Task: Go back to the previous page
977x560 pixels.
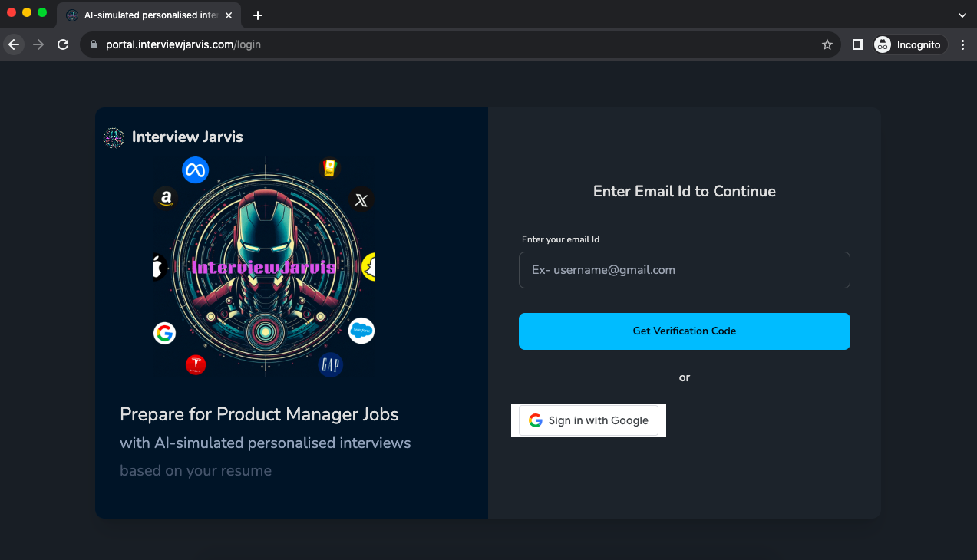Action: (x=14, y=44)
